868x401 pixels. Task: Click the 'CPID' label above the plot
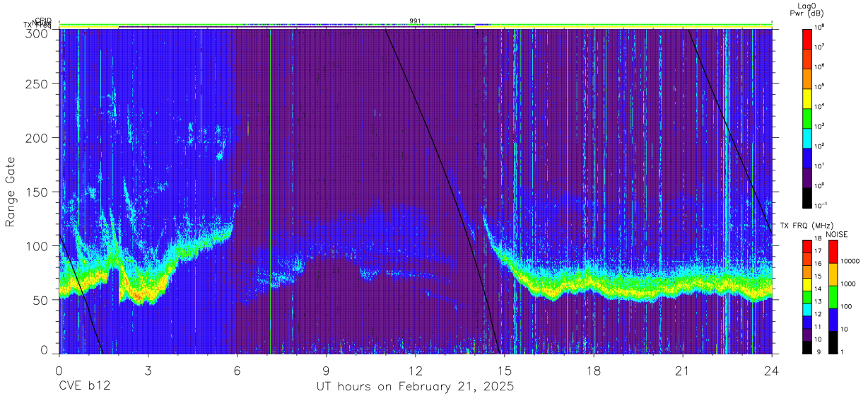coord(42,21)
